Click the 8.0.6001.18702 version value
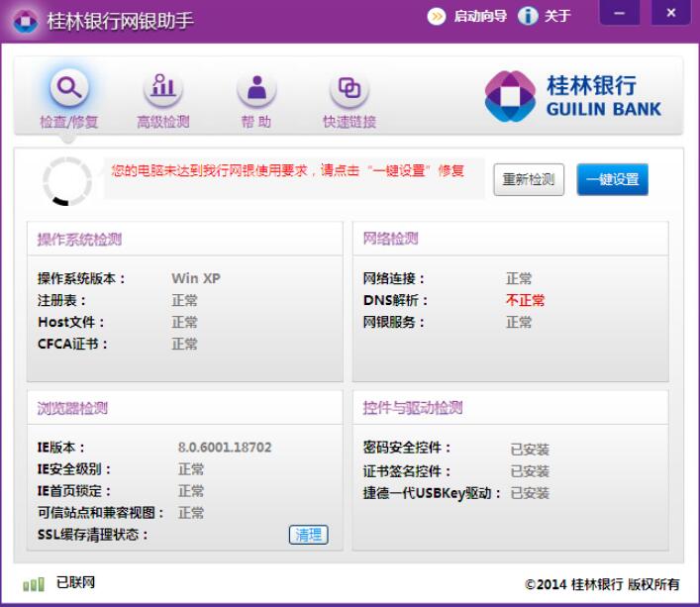 point(225,448)
